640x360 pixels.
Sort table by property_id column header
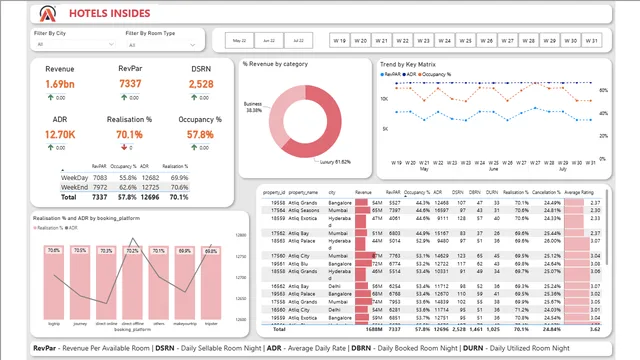pos(274,192)
